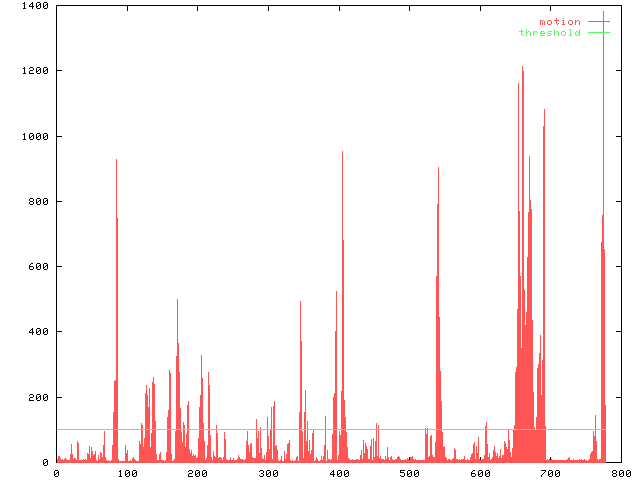
Task: Click the "motion" legend label
Action: [x=559, y=22]
